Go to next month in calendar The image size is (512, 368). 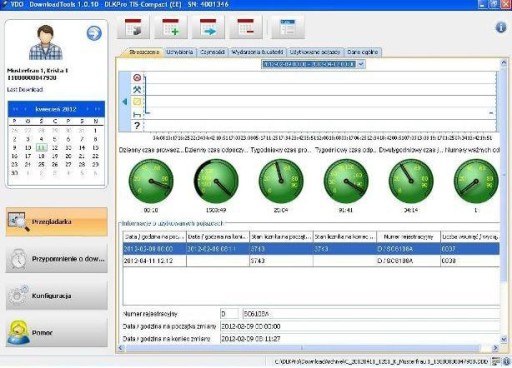point(88,109)
